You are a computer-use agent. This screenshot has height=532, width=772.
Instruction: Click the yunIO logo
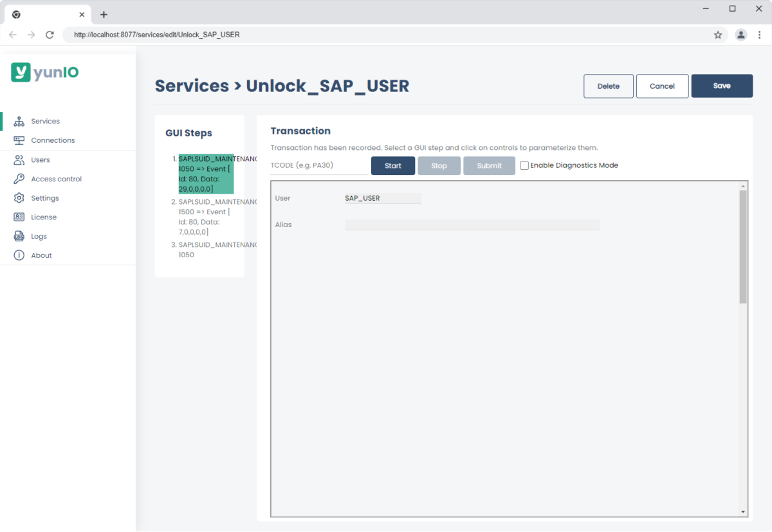[45, 72]
